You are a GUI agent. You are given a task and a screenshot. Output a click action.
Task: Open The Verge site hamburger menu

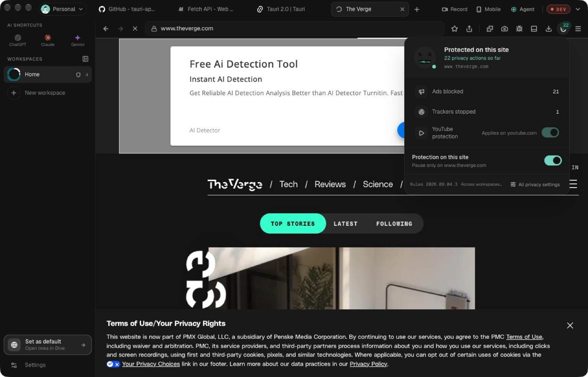click(573, 184)
